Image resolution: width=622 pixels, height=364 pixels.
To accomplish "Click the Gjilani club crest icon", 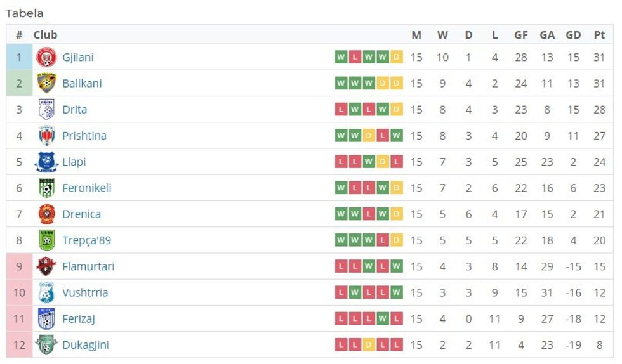I will (46, 57).
